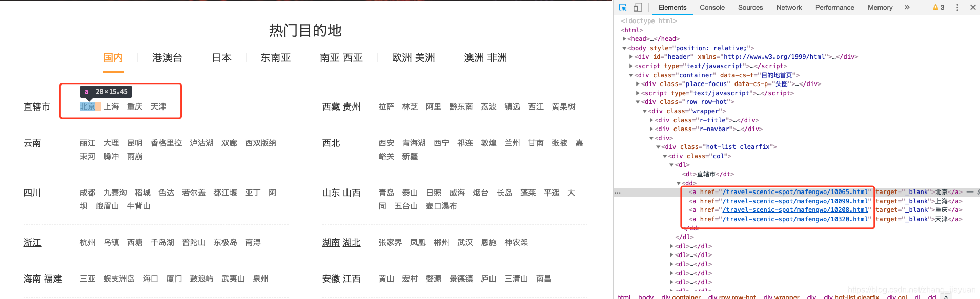Click the 北京 city link

click(x=87, y=106)
